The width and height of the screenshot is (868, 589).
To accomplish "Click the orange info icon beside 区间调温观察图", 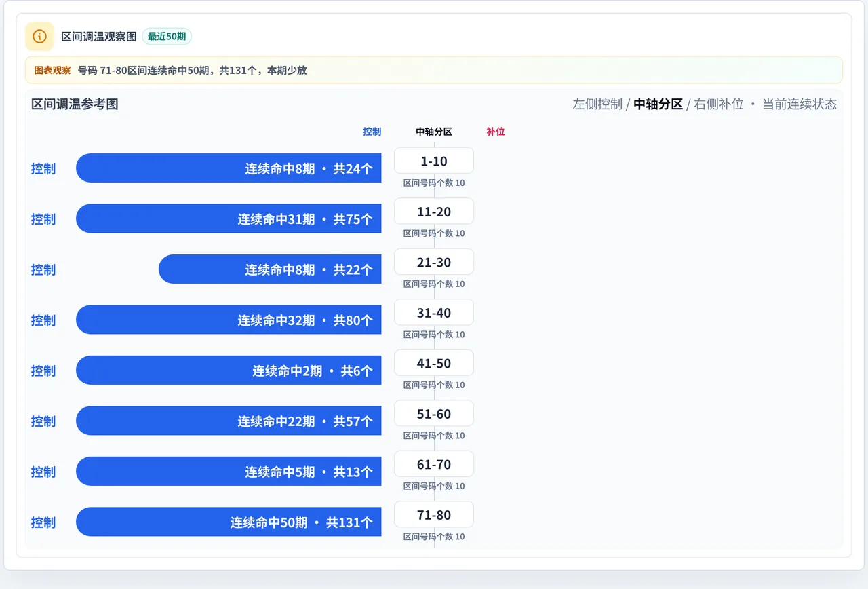I will tap(39, 37).
